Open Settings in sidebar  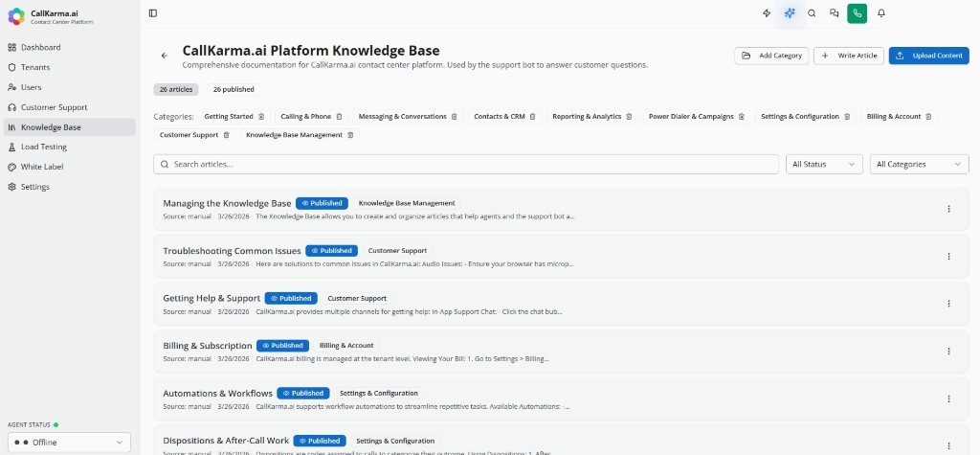click(69, 187)
